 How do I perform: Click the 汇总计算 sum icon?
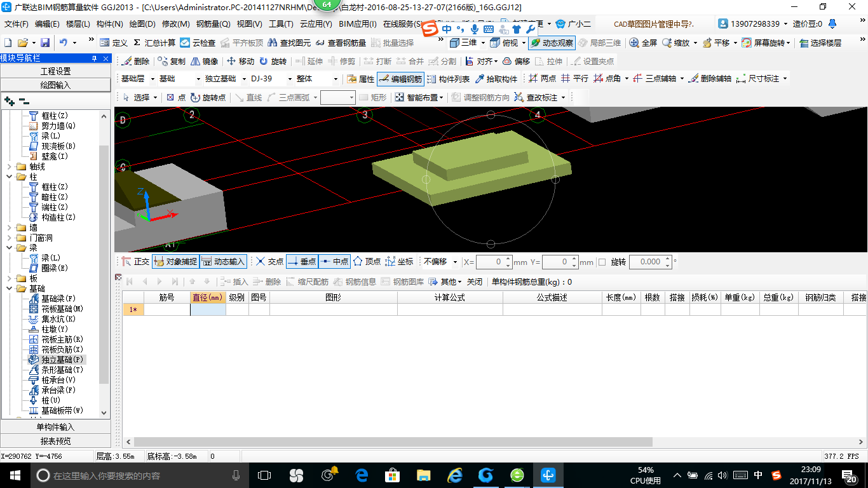click(x=154, y=43)
